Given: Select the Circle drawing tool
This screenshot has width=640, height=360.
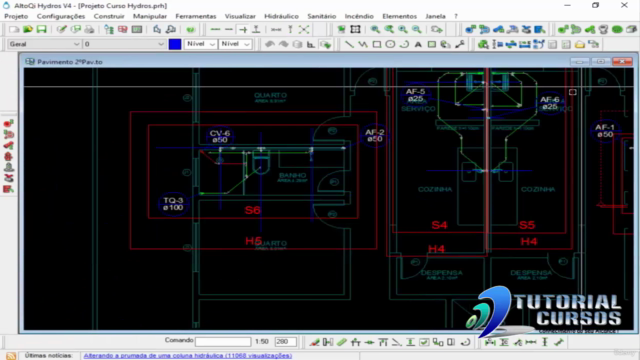Looking at the screenshot, I should (390, 44).
